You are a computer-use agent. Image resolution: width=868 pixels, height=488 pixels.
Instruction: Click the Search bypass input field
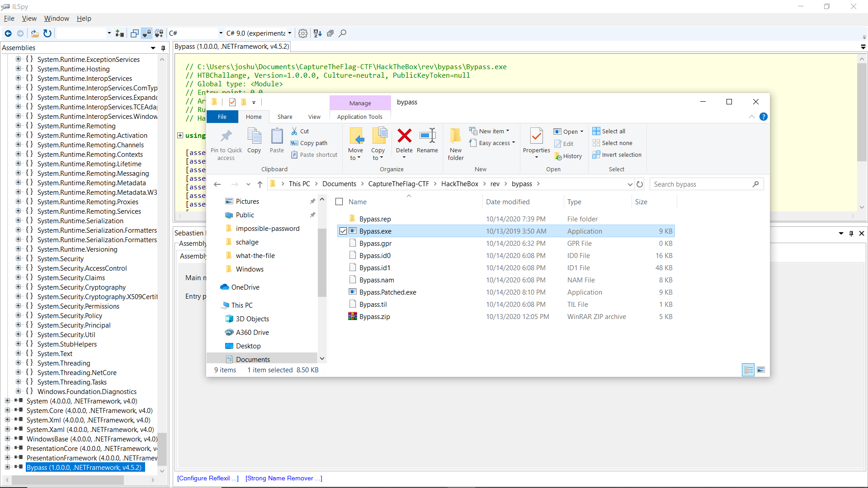click(x=701, y=184)
